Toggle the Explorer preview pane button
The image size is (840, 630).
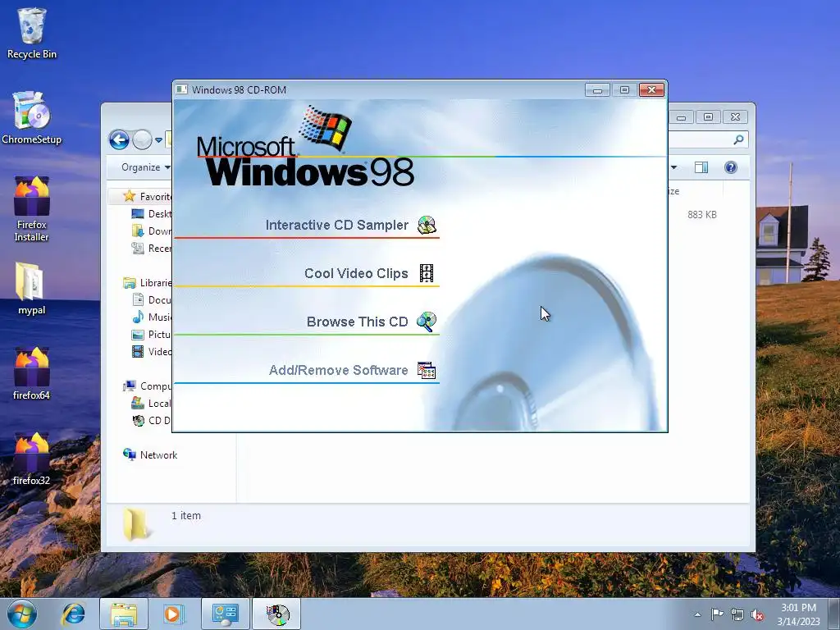pos(701,167)
